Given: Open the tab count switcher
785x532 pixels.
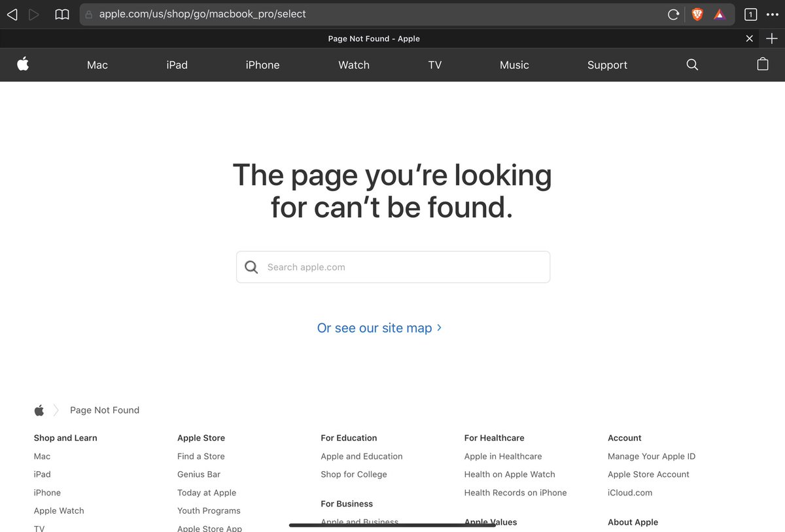Looking at the screenshot, I should pos(750,14).
